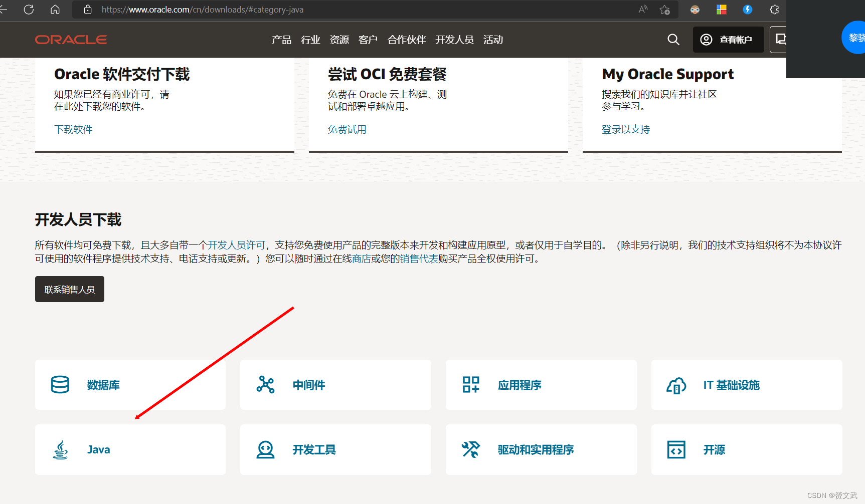Screen dimensions: 865x504
Task: Open the 开发人员 menu
Action: pos(454,40)
